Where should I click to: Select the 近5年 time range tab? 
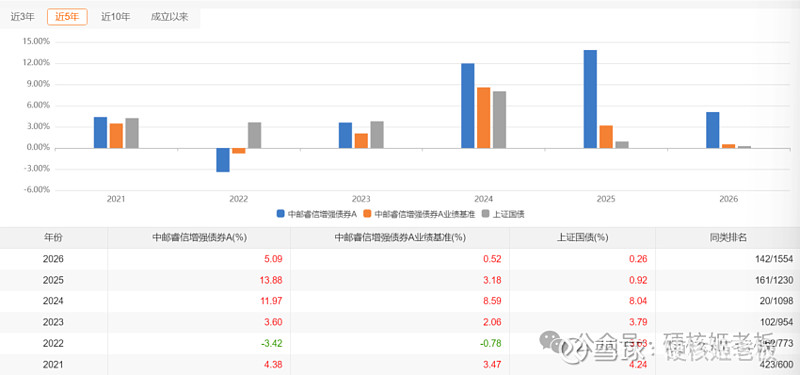67,17
